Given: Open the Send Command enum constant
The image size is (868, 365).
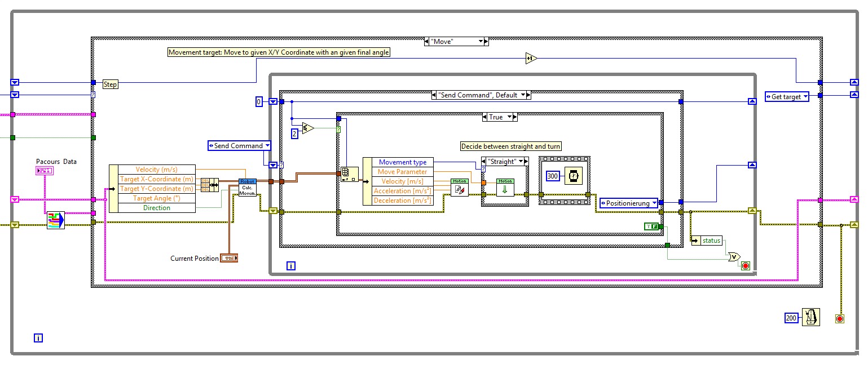Looking at the screenshot, I should click(239, 145).
